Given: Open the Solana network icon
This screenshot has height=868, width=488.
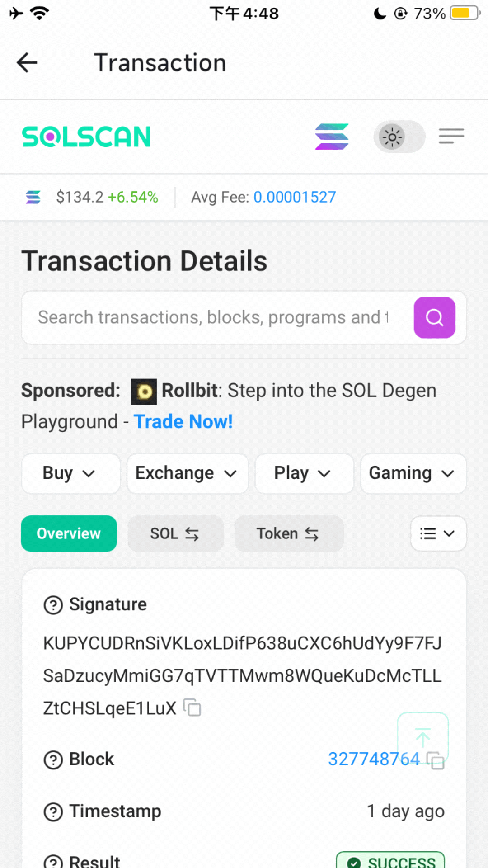Looking at the screenshot, I should [x=332, y=137].
